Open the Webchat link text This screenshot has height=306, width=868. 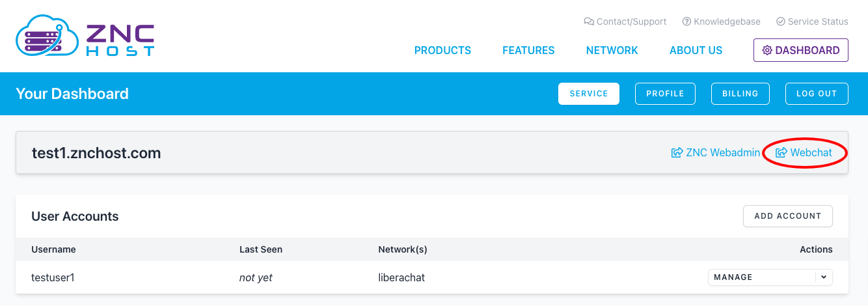[x=811, y=153]
